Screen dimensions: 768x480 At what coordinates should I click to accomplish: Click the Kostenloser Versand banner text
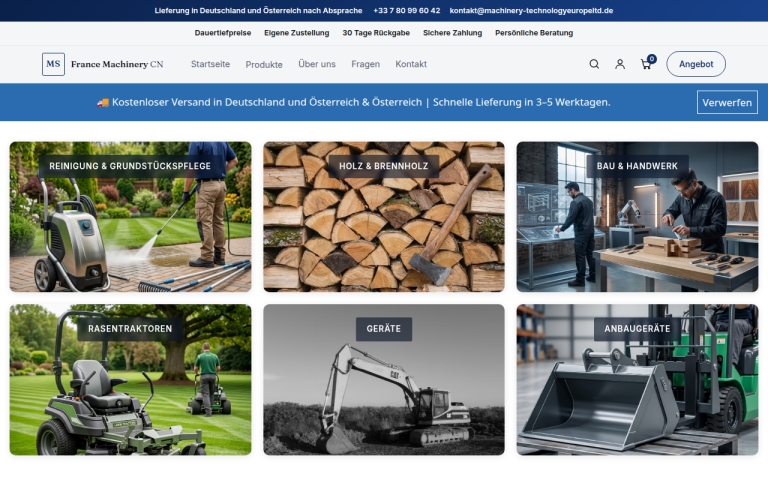click(354, 102)
